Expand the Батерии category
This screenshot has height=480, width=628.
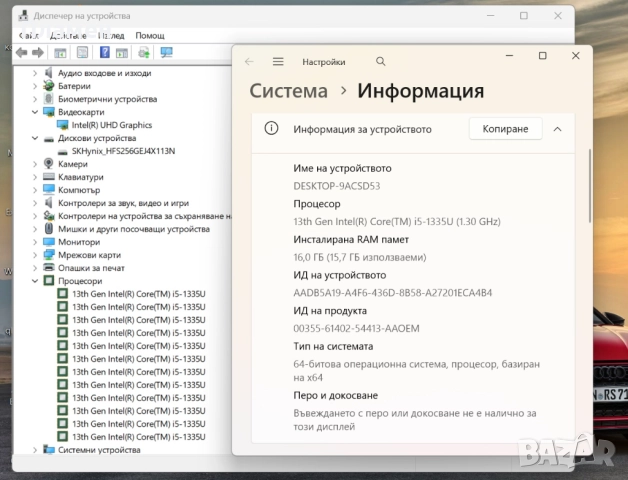click(35, 86)
